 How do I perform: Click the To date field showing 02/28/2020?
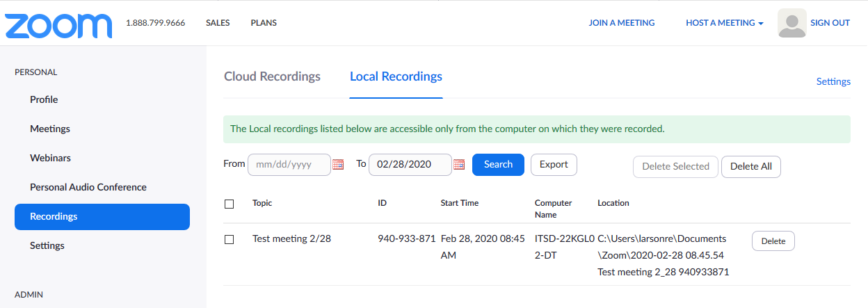410,165
